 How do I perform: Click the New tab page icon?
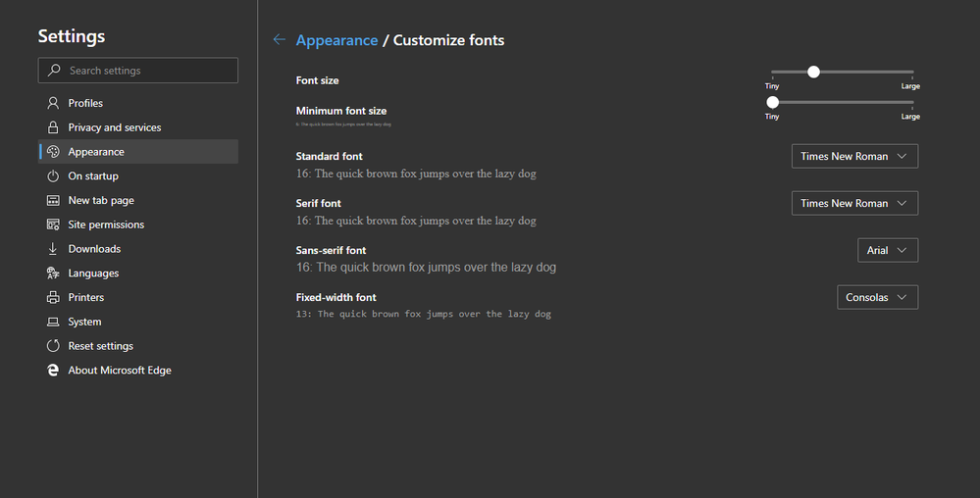(x=53, y=201)
